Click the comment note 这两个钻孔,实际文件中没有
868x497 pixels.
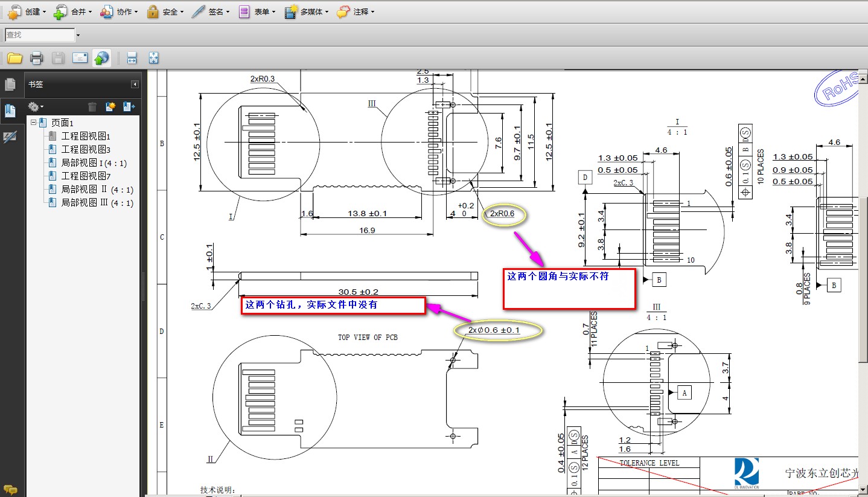click(x=333, y=305)
